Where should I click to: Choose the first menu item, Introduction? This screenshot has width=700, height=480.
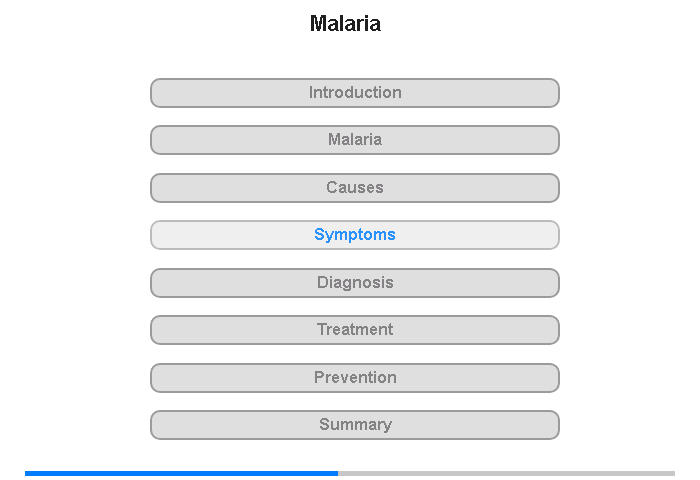(x=355, y=93)
